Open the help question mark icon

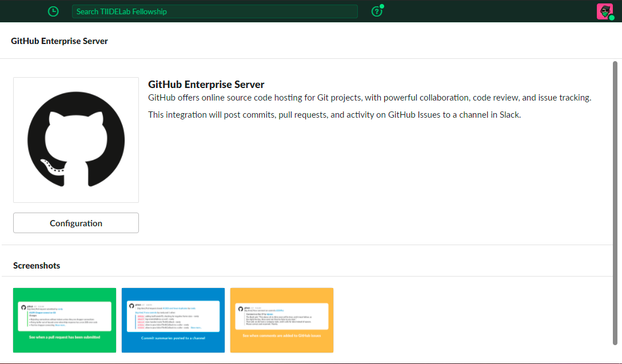point(376,11)
